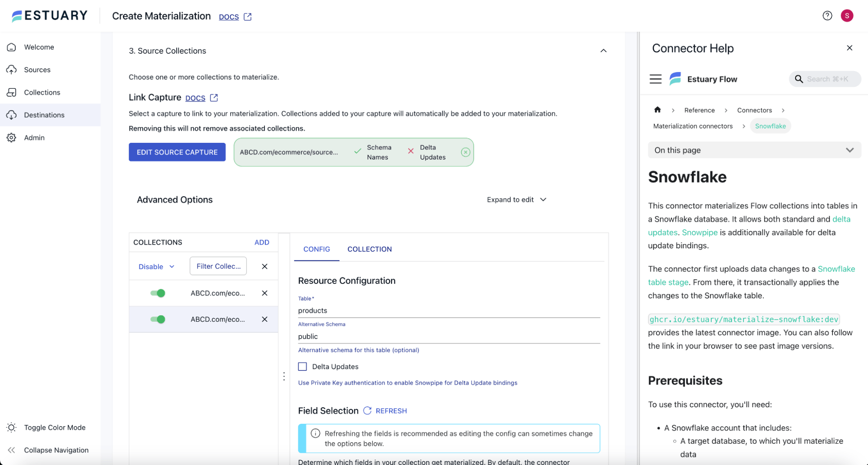Click the REFRESH link
The height and width of the screenshot is (465, 868).
point(391,411)
